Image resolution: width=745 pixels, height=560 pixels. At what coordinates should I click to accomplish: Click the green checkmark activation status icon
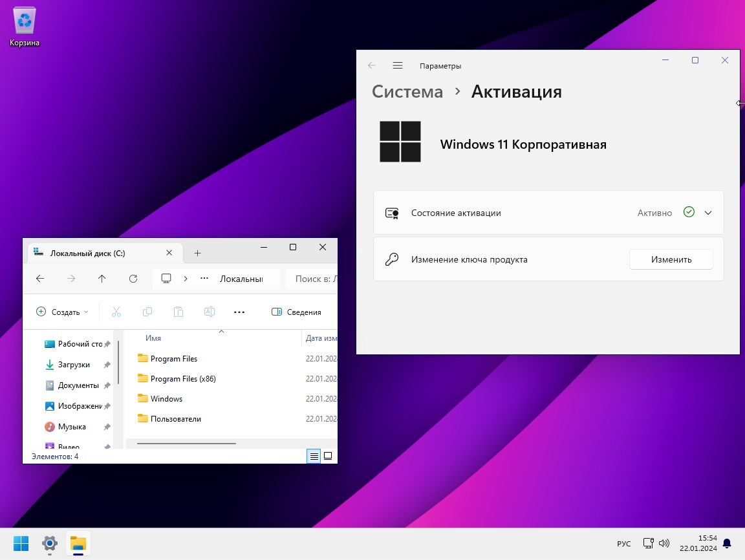(x=689, y=212)
